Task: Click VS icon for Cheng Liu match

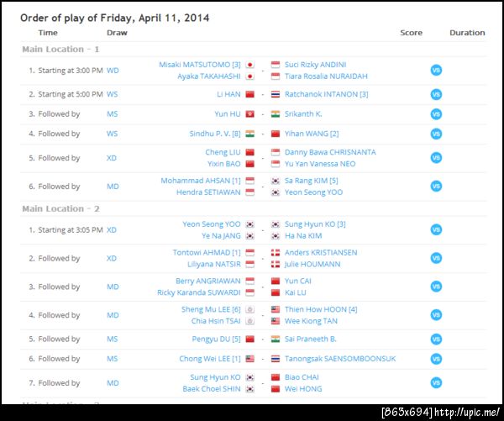Action: point(435,158)
